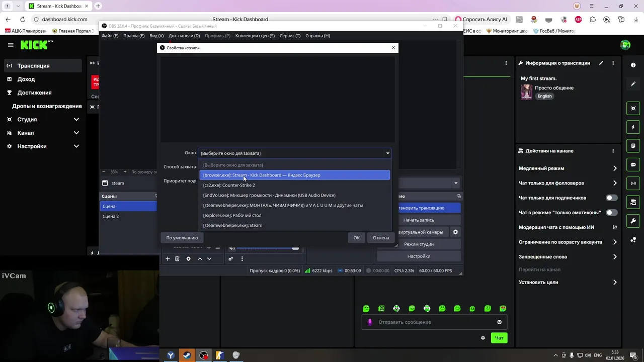This screenshot has height=362, width=644.
Task: Click Настройки button in OBS controls
Action: click(419, 256)
